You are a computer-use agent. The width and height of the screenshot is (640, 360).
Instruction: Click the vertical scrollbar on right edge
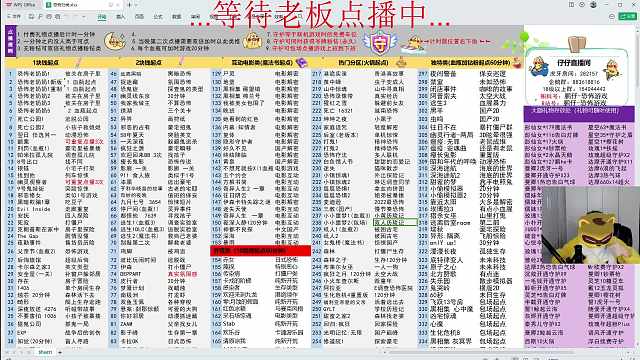638,188
